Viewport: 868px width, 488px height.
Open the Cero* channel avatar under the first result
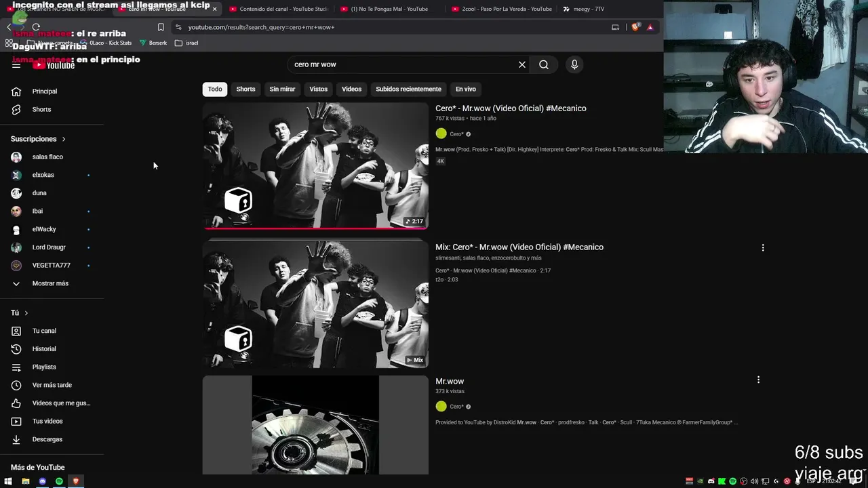pos(441,134)
